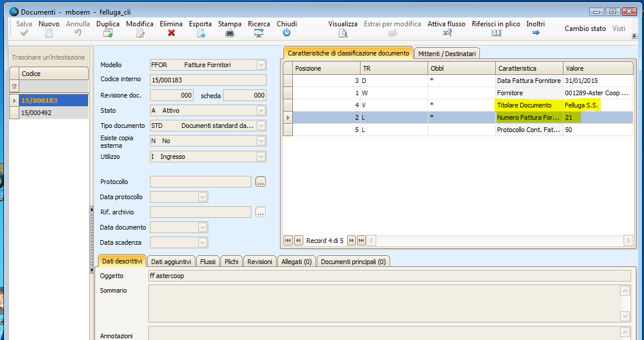Click the Esporta export icon
Viewport: 644px width, 340px height.
(201, 33)
